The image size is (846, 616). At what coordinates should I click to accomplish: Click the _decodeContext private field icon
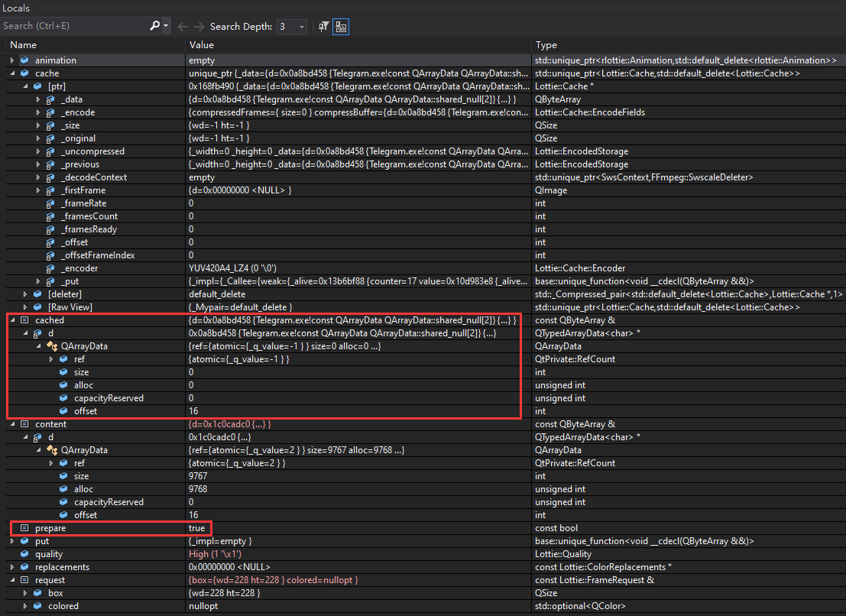(x=50, y=177)
